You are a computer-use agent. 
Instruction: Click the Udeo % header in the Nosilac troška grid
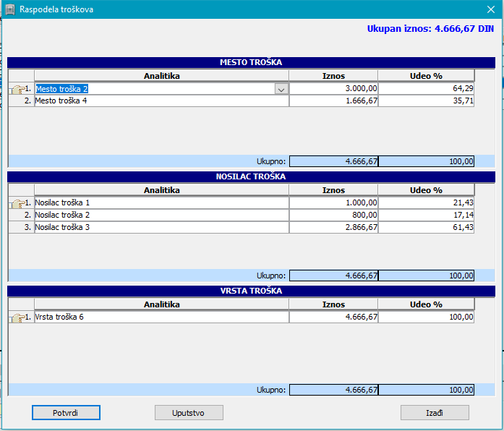pos(426,190)
